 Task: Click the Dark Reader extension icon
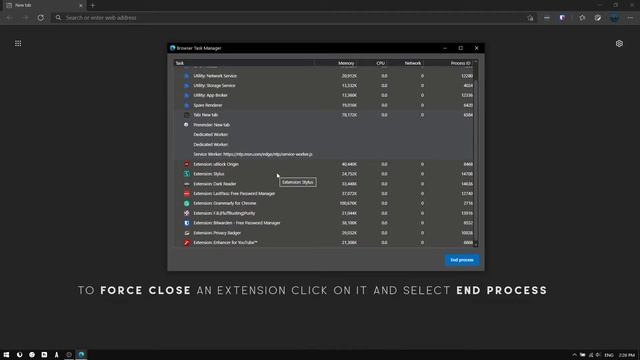[187, 184]
